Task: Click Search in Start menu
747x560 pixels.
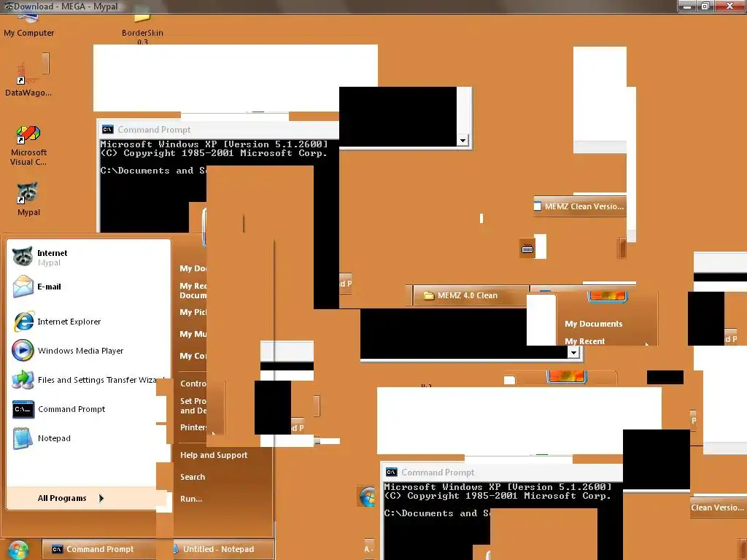Action: coord(193,477)
